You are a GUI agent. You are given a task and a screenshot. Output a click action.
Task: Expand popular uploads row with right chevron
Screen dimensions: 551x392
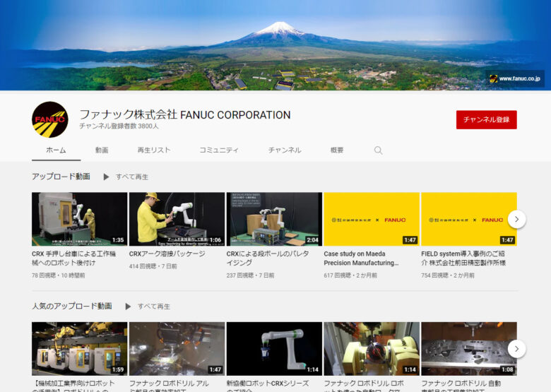516,349
